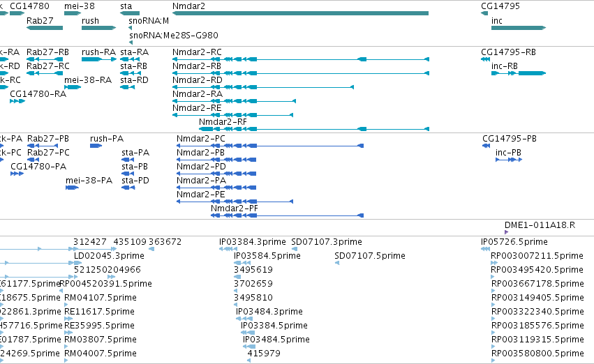Click transcript Rab27-RC
Image resolution: width=594 pixels, height=364 pixels.
45,73
